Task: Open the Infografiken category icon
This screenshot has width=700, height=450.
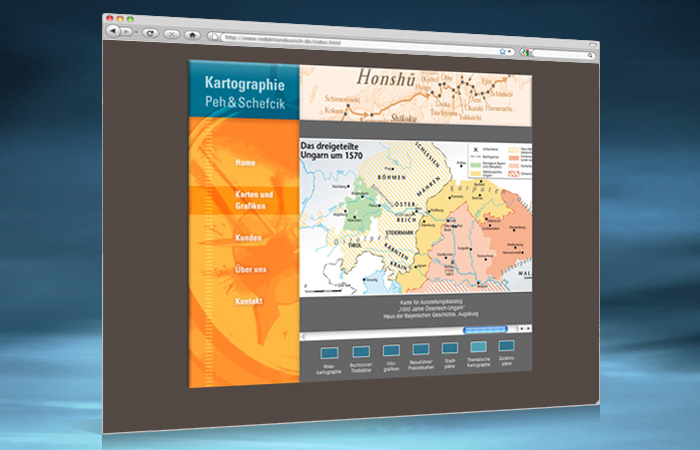Action: pyautogui.click(x=391, y=350)
